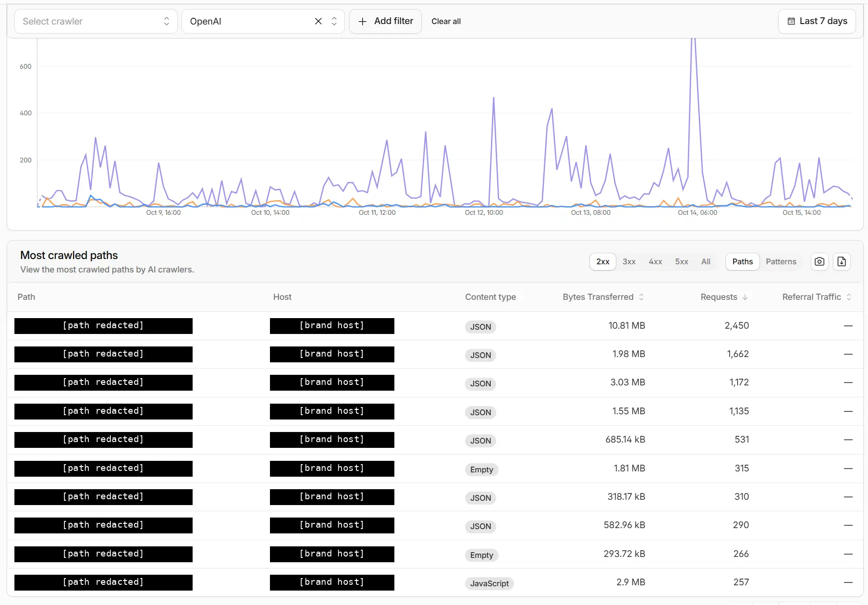Click the 10.81 MB bytes value

[627, 325]
